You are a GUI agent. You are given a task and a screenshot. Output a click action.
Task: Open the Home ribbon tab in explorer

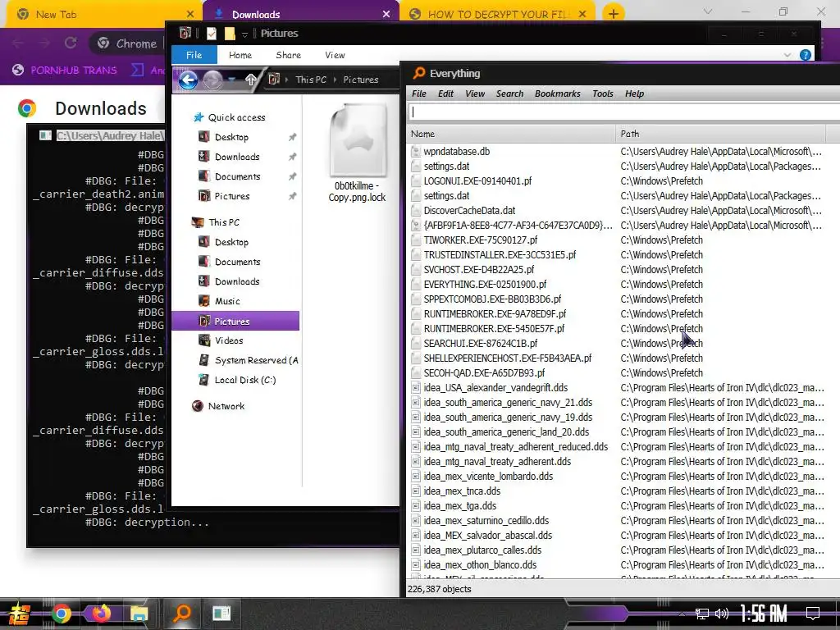(240, 55)
